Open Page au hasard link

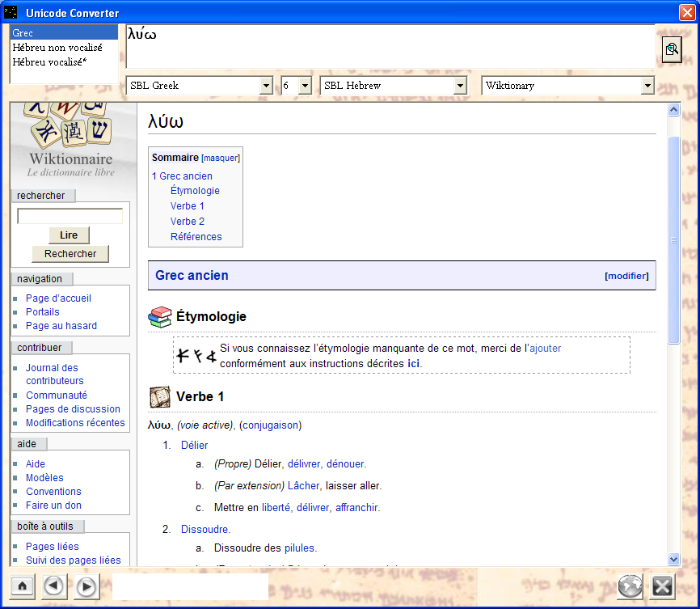61,326
